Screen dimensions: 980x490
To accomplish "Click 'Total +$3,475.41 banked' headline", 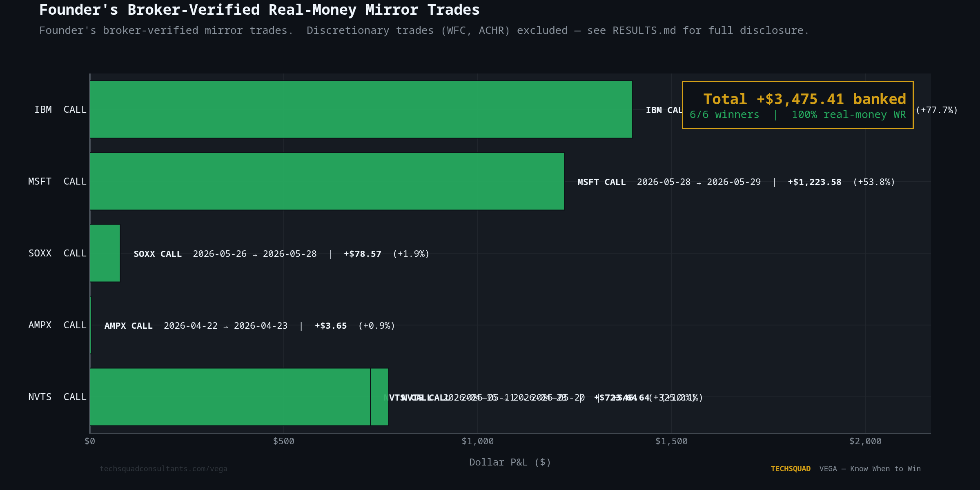I will click(x=804, y=99).
